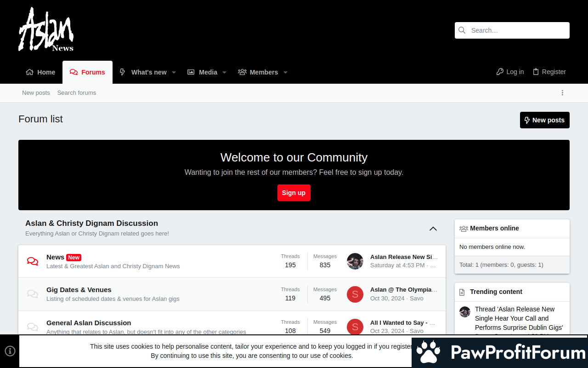Click the Gig Dates message count 495
This screenshot has height=368, width=588.
(325, 298)
